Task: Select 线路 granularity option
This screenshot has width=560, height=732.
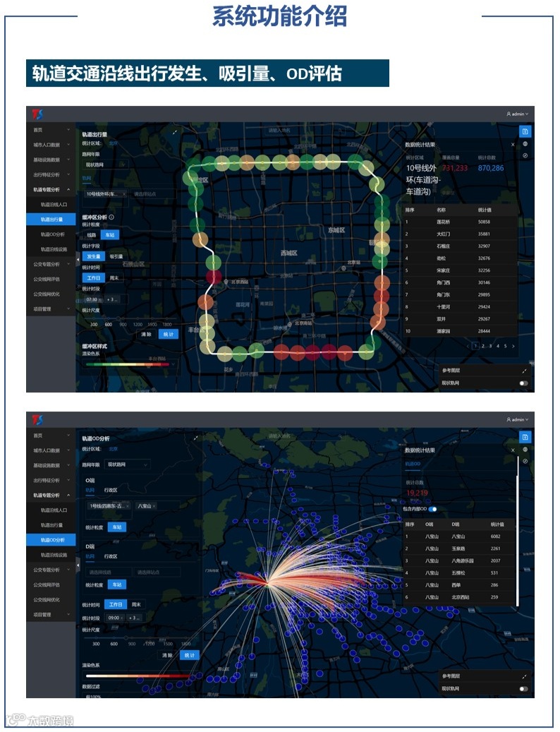Action: click(x=92, y=235)
